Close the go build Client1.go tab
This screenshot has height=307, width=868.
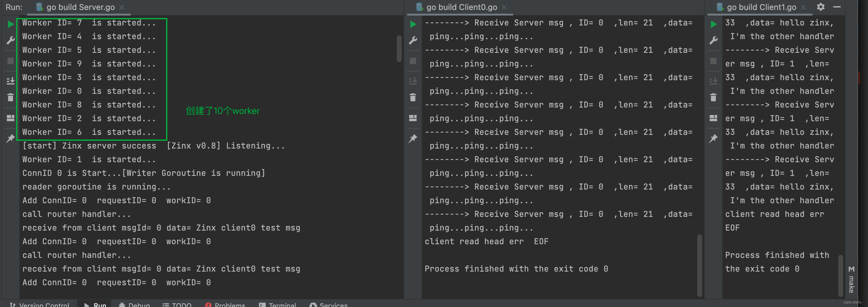coord(803,7)
